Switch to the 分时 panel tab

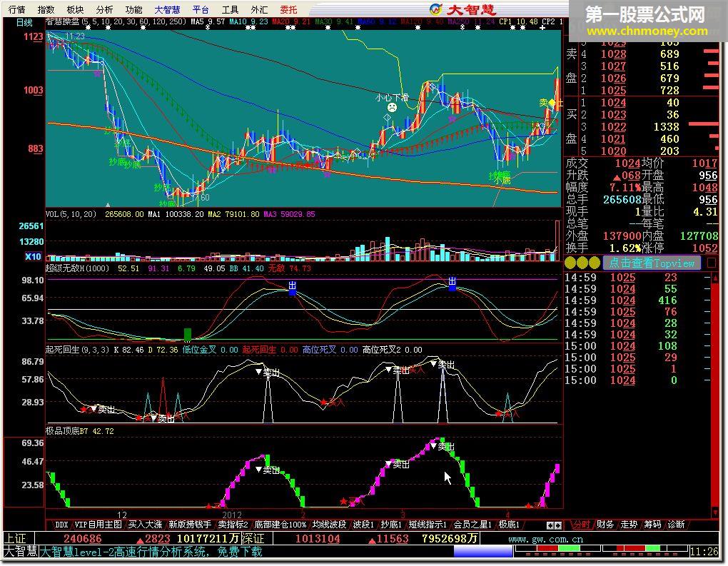[580, 525]
